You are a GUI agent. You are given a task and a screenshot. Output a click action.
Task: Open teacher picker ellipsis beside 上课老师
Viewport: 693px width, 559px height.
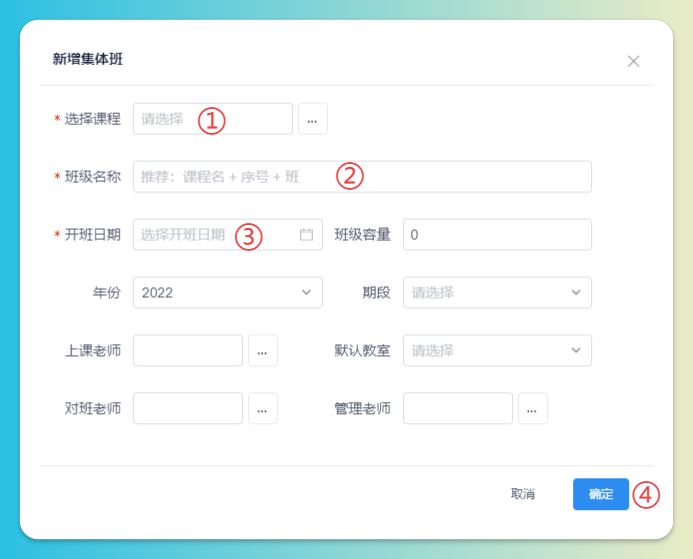tap(263, 350)
